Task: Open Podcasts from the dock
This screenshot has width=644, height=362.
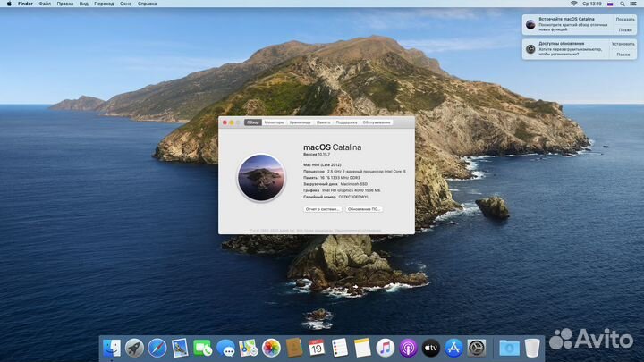Action: coord(408,348)
